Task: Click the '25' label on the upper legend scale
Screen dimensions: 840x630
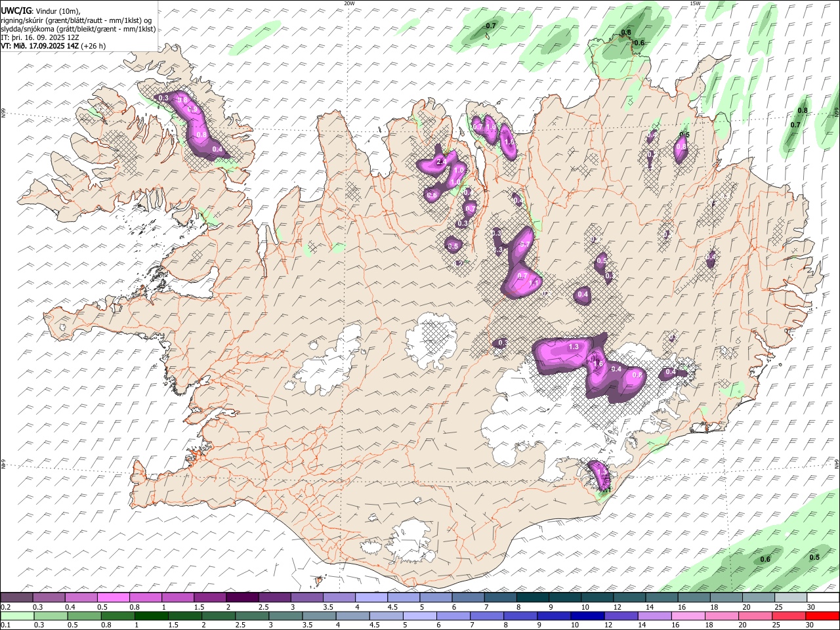Action: pyautogui.click(x=778, y=607)
